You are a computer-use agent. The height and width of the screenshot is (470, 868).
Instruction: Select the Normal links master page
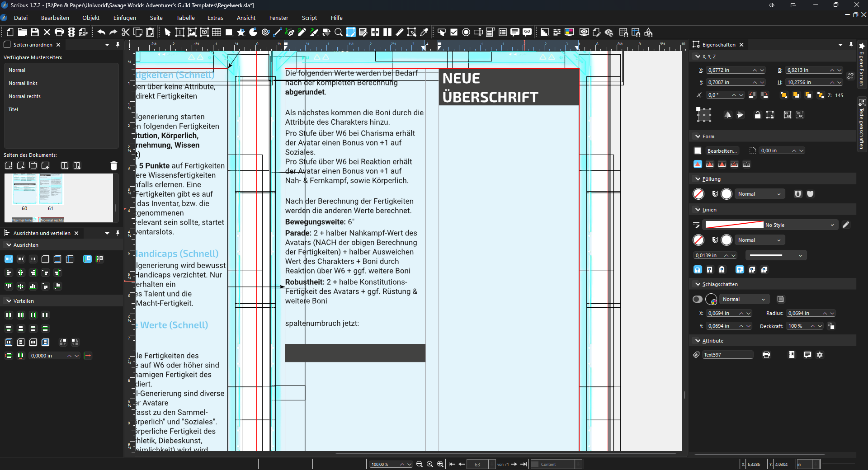[x=23, y=83]
